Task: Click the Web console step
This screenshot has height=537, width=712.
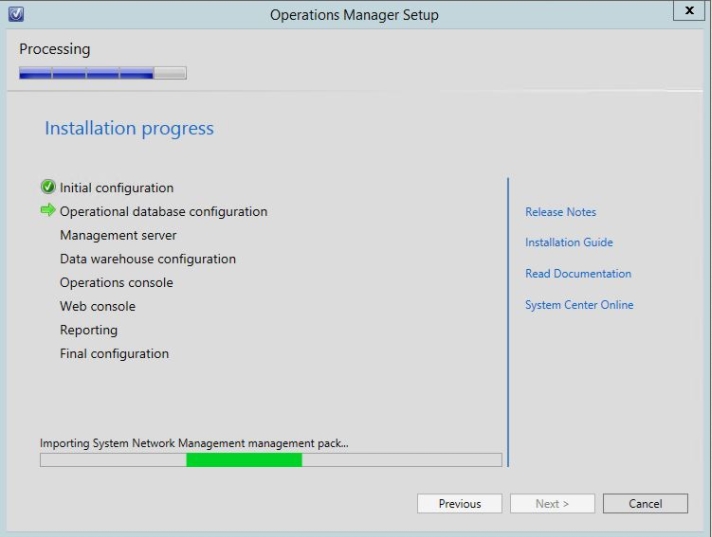Action: (97, 307)
